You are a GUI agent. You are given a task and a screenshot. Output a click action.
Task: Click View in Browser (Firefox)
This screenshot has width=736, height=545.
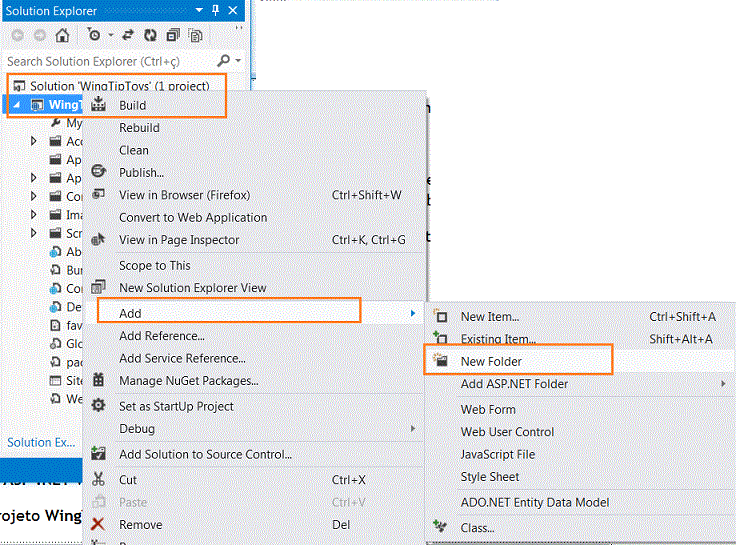(x=184, y=195)
